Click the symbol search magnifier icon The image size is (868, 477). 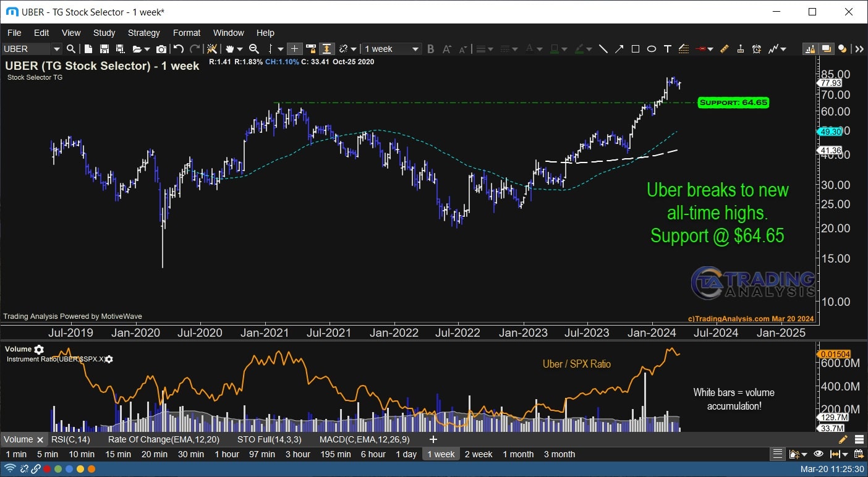(71, 49)
